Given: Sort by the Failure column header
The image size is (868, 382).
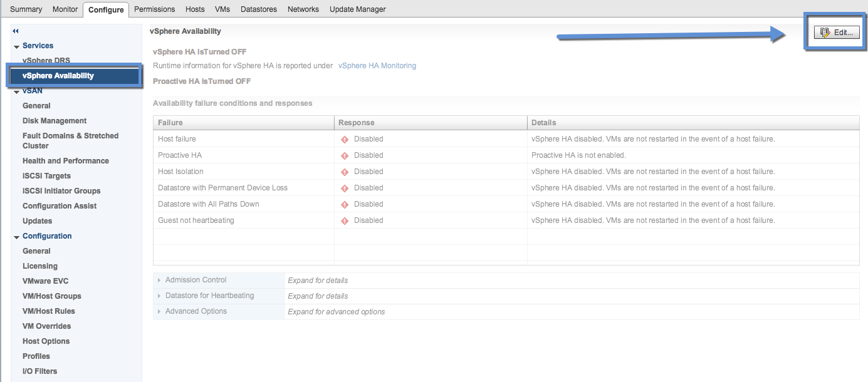Looking at the screenshot, I should pyautogui.click(x=244, y=123).
